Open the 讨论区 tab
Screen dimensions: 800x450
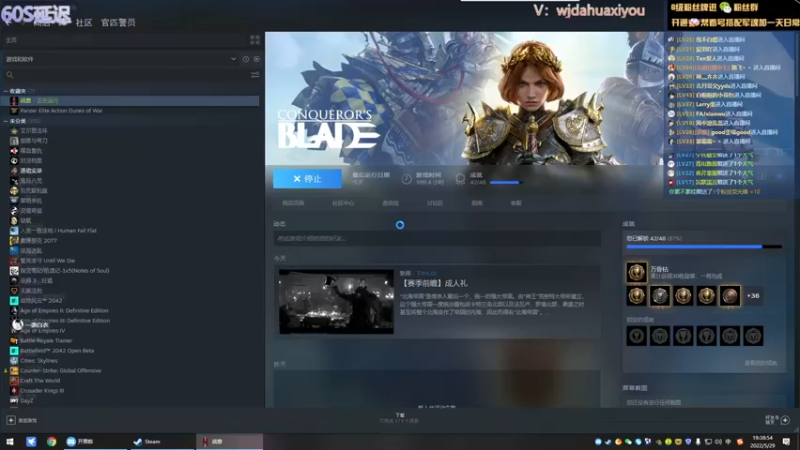point(435,203)
